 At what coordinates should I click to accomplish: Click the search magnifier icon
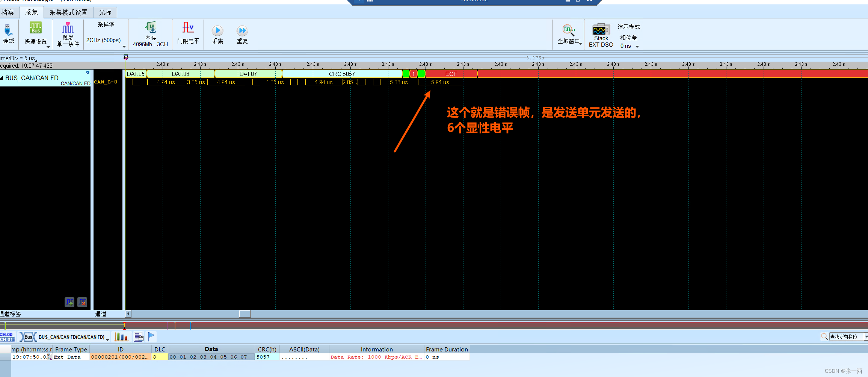click(x=824, y=337)
